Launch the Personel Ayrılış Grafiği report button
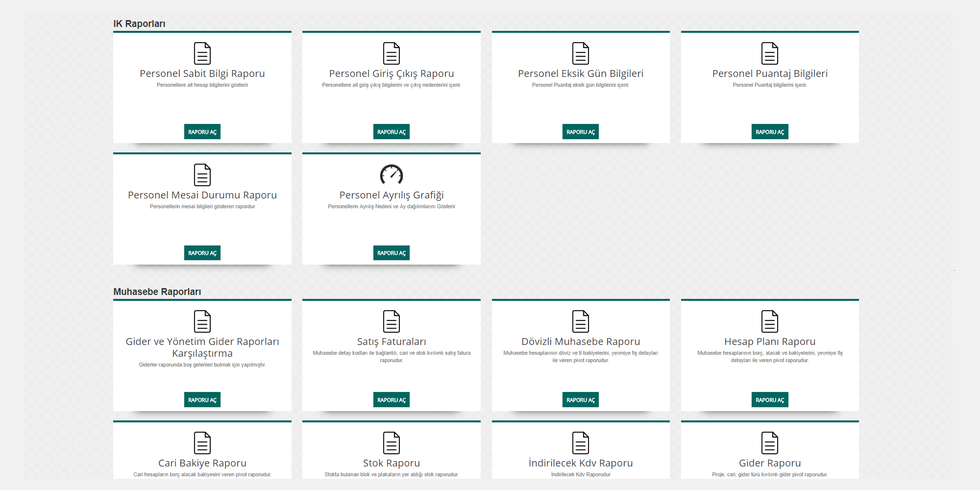This screenshot has height=490, width=980. tap(391, 253)
